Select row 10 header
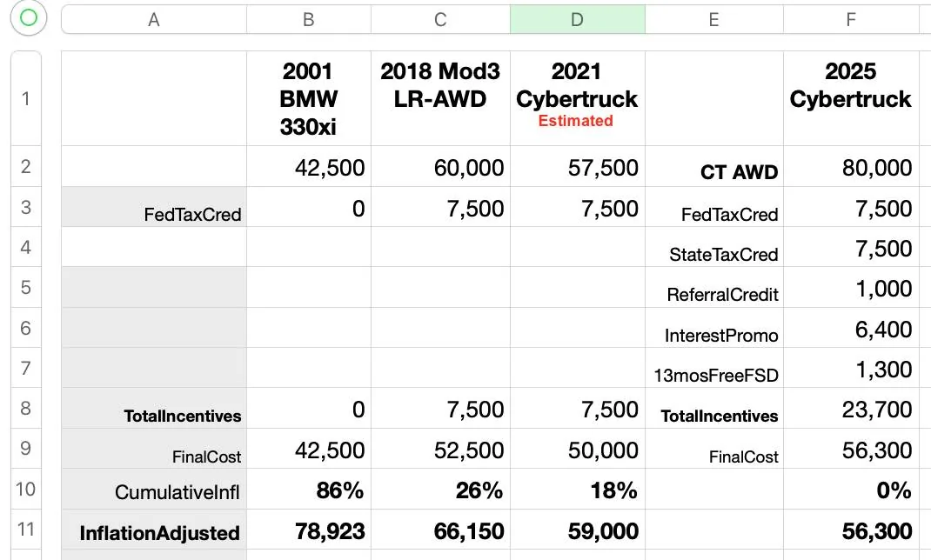 (x=26, y=489)
